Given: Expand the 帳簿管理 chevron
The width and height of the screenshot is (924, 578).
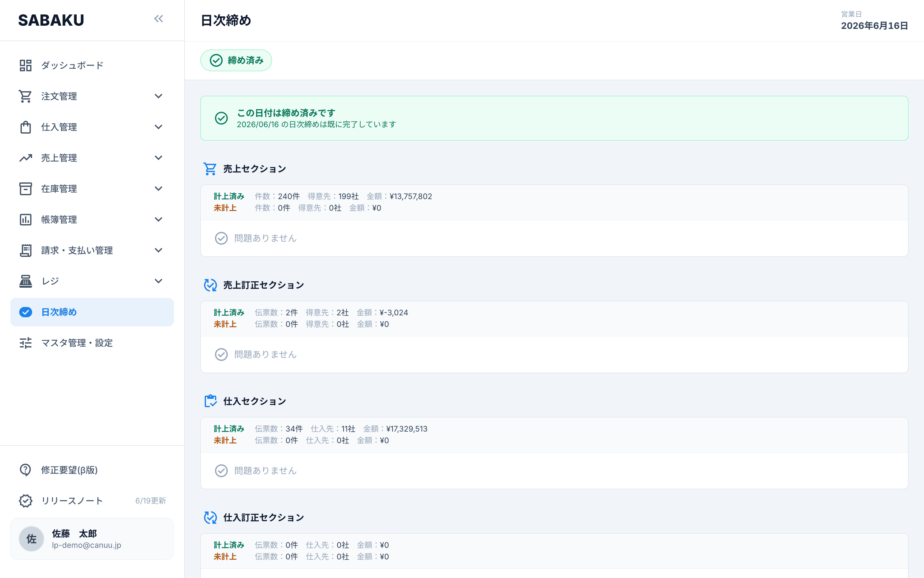Looking at the screenshot, I should [x=158, y=219].
